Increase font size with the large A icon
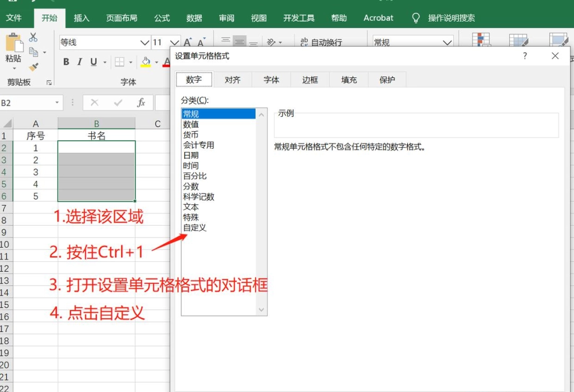The image size is (574, 392). (188, 42)
